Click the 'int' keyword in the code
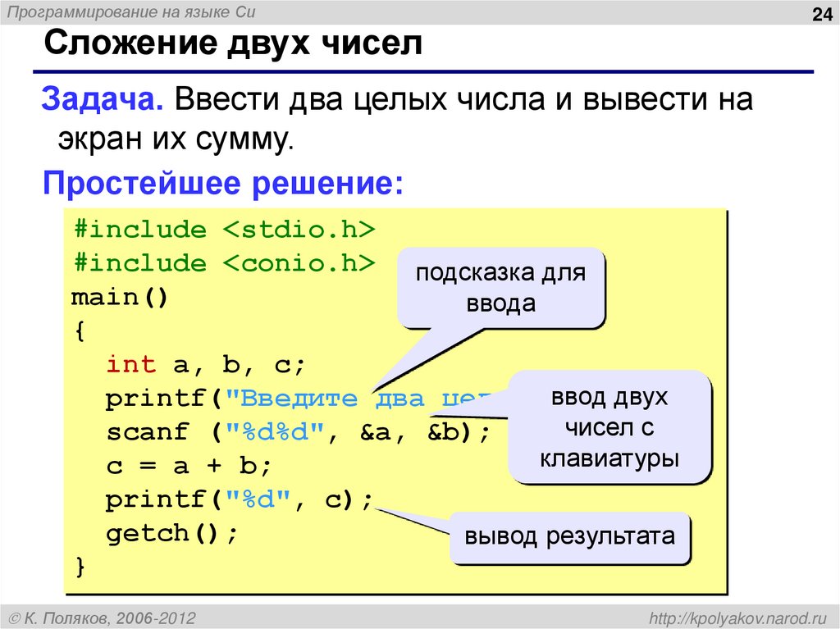The image size is (840, 629). point(131,364)
